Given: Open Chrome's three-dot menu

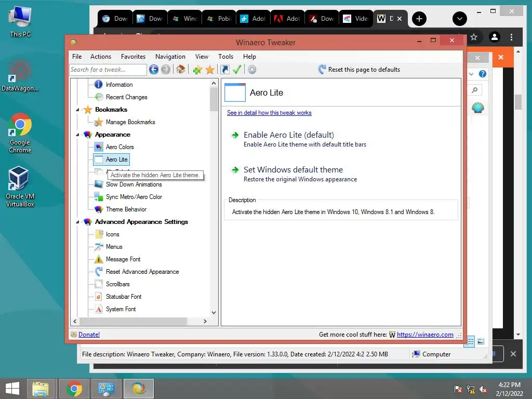Looking at the screenshot, I should (512, 37).
